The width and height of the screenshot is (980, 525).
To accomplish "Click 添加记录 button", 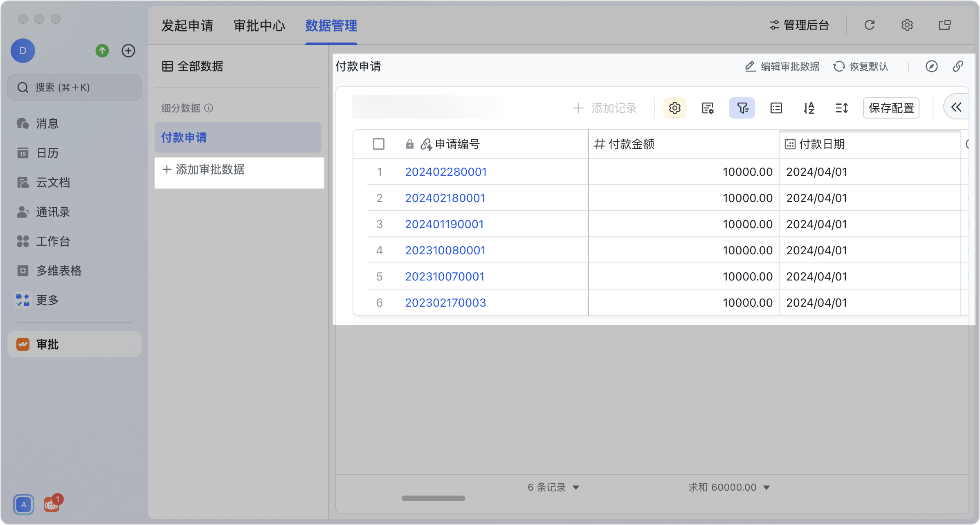I will click(605, 108).
